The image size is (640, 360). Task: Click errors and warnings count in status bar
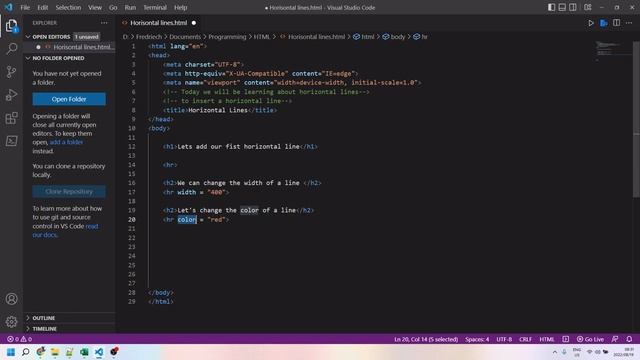(19, 339)
